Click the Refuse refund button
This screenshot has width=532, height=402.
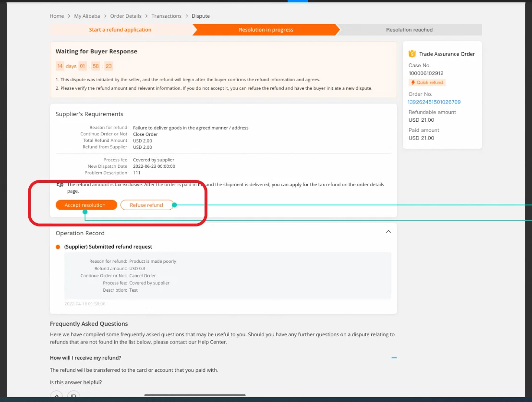pos(146,205)
